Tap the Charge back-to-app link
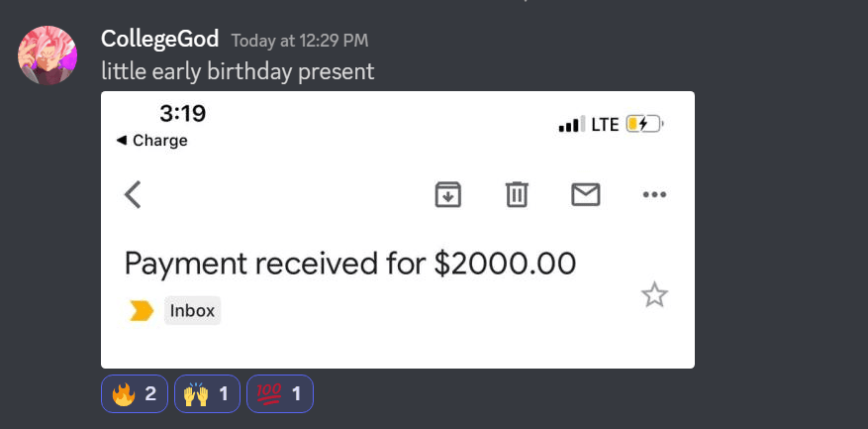 pos(152,141)
